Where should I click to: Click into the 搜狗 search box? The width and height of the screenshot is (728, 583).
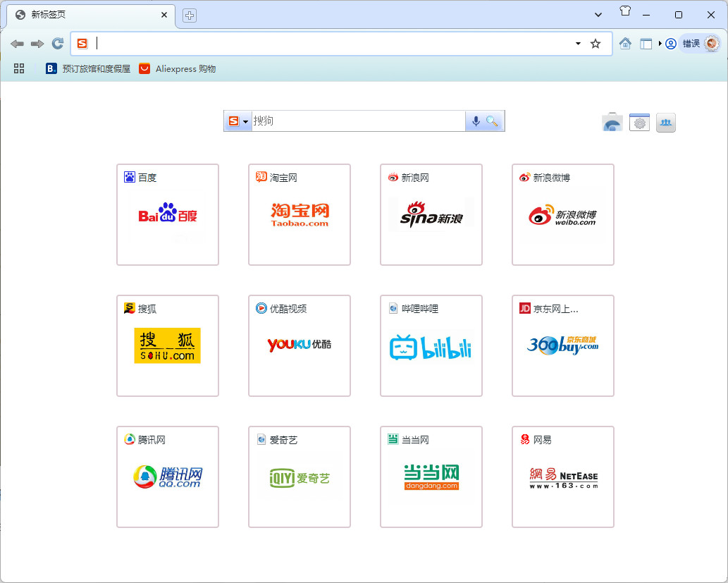(358, 121)
